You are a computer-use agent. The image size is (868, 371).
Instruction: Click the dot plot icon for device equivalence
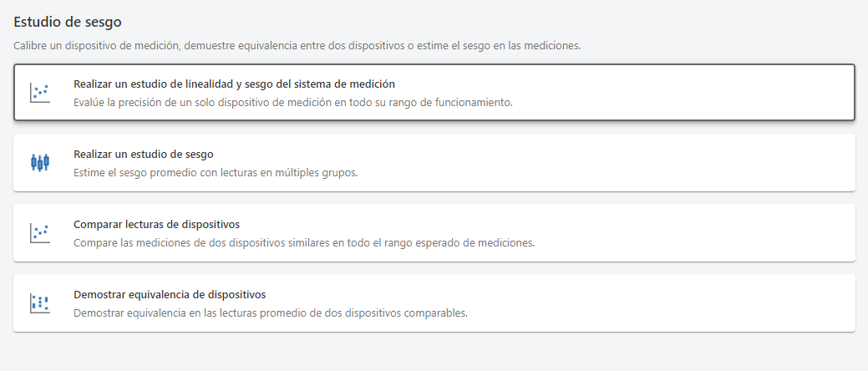pyautogui.click(x=40, y=303)
